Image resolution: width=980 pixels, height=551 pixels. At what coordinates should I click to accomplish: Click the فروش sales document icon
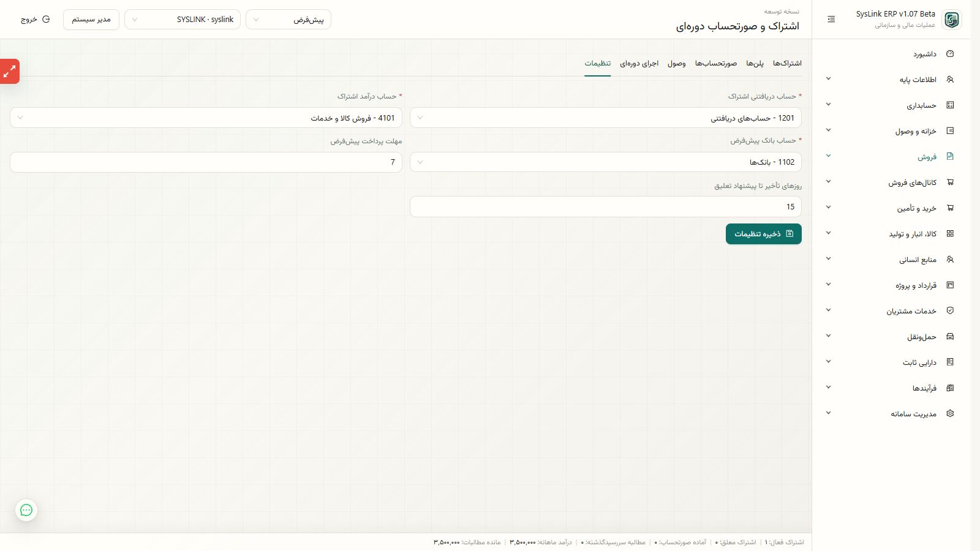(x=950, y=157)
